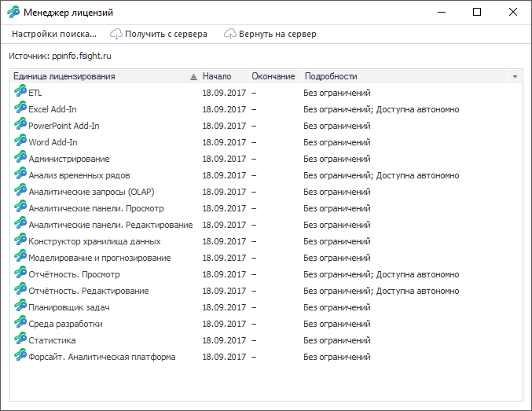The width and height of the screenshot is (532, 411).
Task: Click the Excel Add-In license key icon
Action: click(20, 108)
